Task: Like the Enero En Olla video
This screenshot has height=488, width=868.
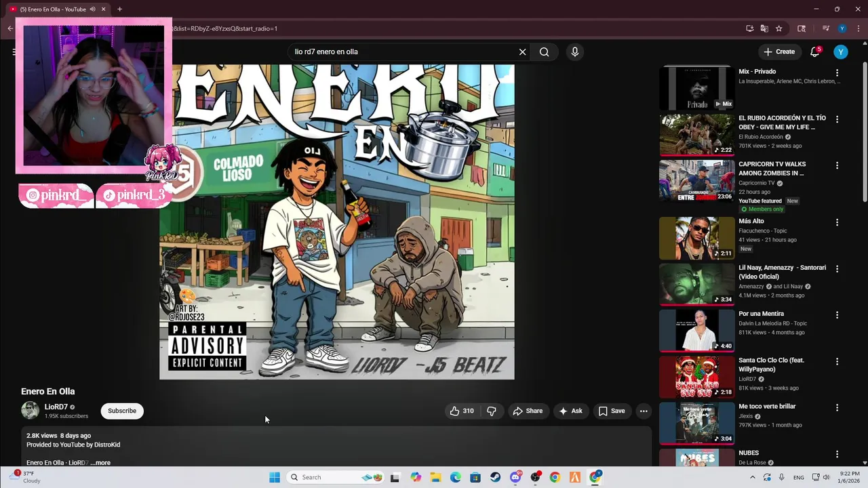Action: tap(462, 411)
